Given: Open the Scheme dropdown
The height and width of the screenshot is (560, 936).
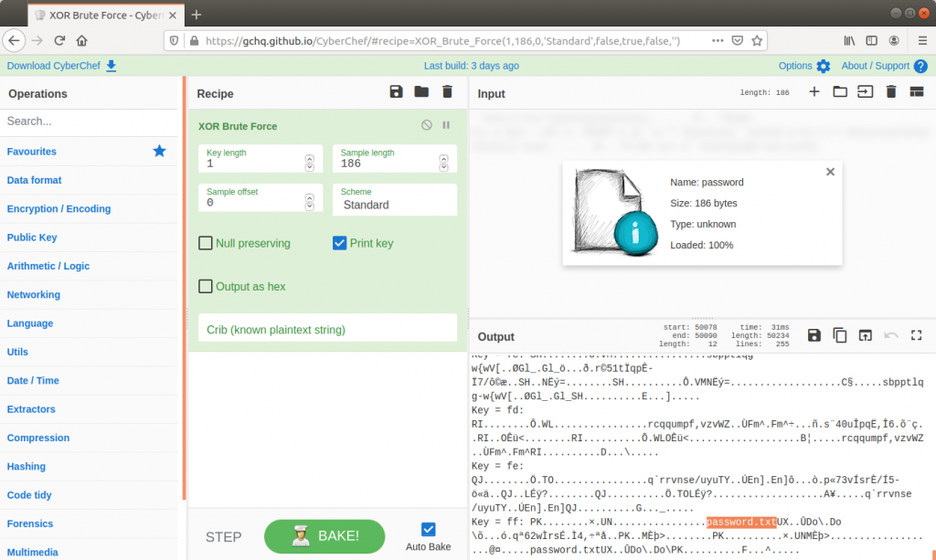Looking at the screenshot, I should tap(395, 199).
